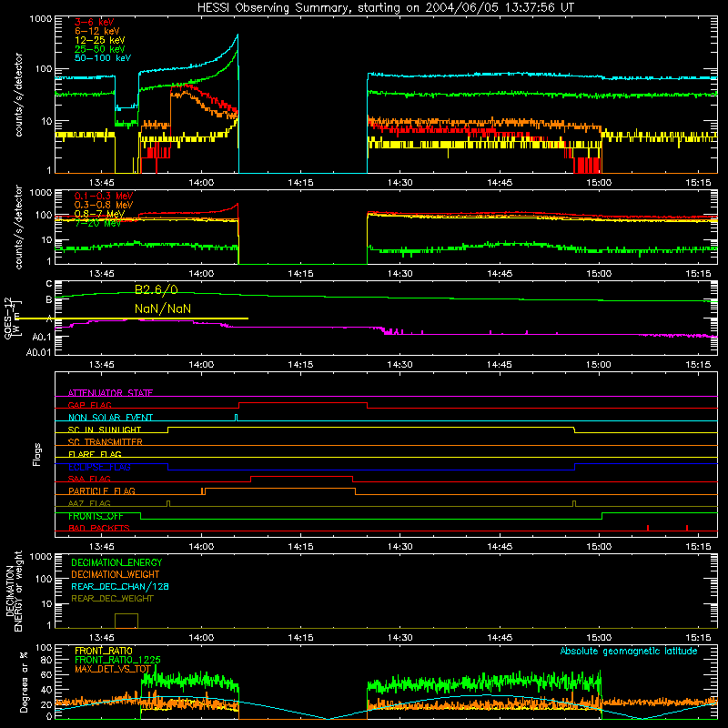Select the FRONTS_OFF flag label
The height and width of the screenshot is (728, 728).
pyautogui.click(x=96, y=516)
